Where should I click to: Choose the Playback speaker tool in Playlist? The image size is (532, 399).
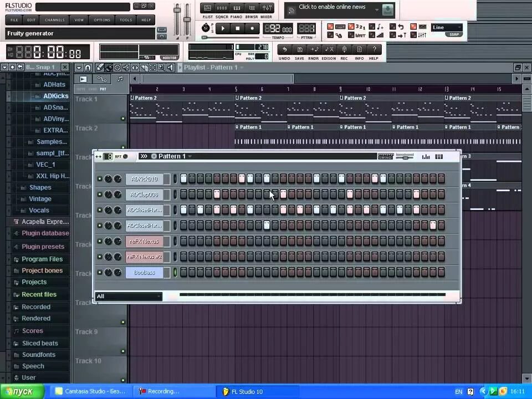pyautogui.click(x=170, y=67)
